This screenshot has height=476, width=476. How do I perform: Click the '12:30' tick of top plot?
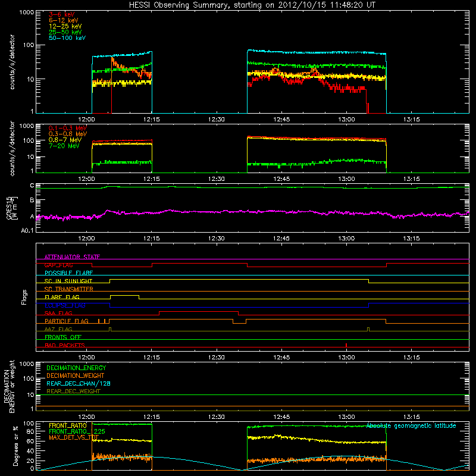click(x=217, y=120)
